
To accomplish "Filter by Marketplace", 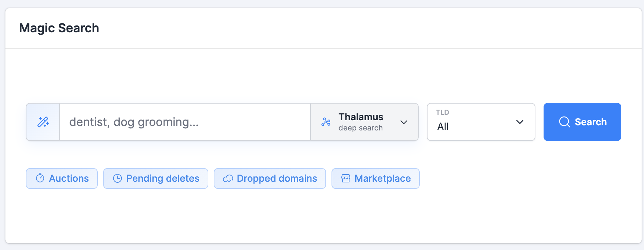I will pos(376,178).
